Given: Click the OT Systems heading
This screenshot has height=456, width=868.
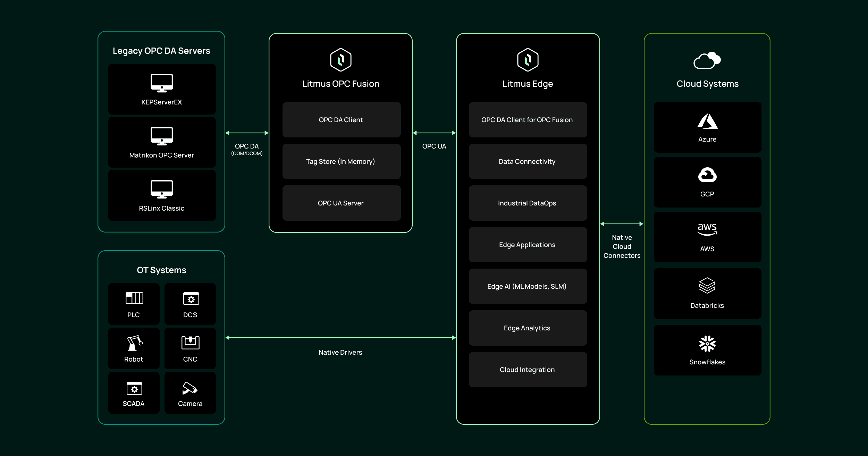Looking at the screenshot, I should 161,270.
